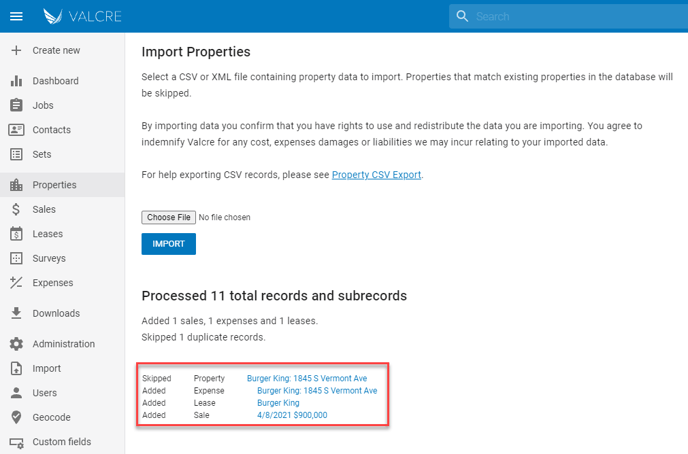
Task: Click the Choose File button
Action: click(168, 217)
